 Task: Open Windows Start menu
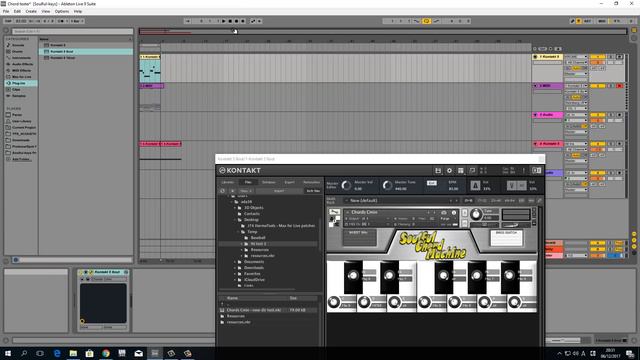[8, 353]
